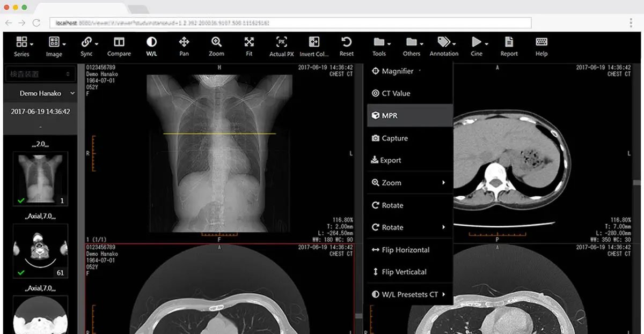Open the Report icon
Viewport: 644px width, 334px height.
509,46
